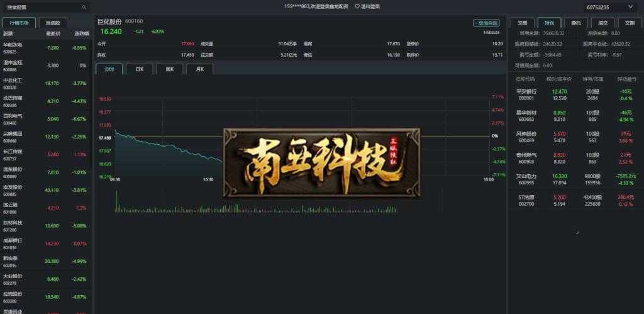Click the 15:00 time axis label
The image size is (644, 314).
(x=488, y=179)
